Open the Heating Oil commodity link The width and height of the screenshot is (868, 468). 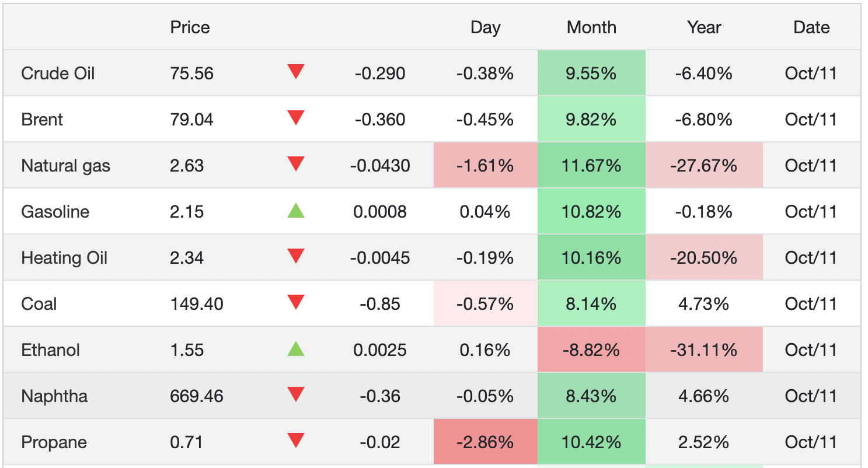point(64,257)
